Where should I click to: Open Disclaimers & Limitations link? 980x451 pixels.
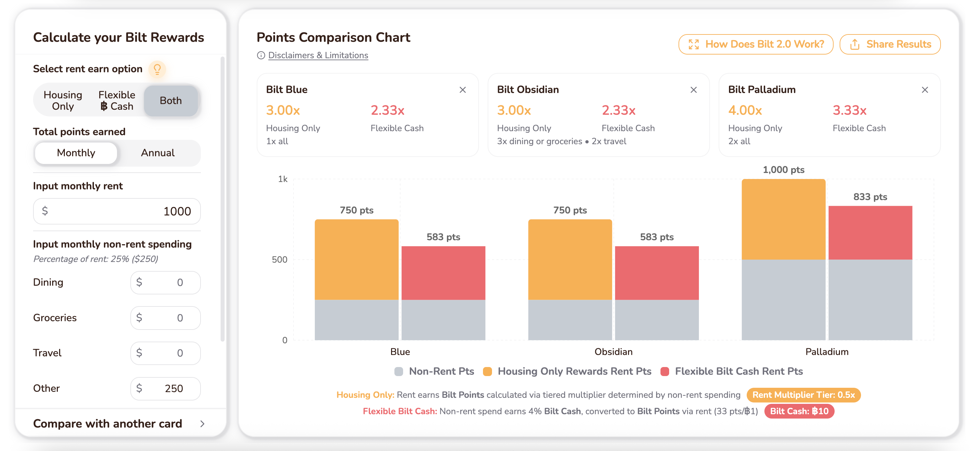click(x=318, y=56)
